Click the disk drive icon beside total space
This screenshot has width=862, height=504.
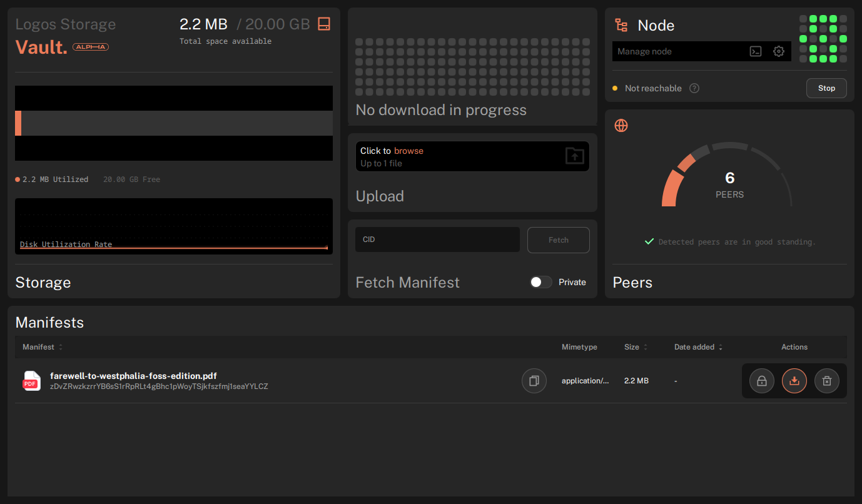pyautogui.click(x=324, y=24)
